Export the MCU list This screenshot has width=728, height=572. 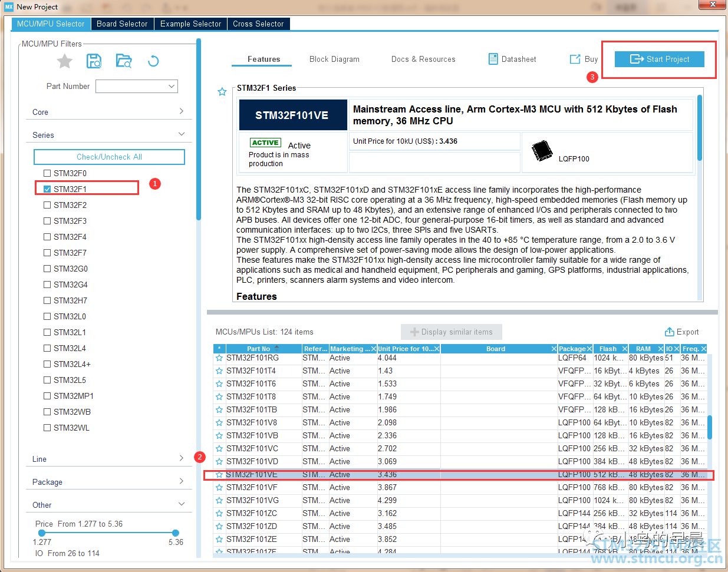pyautogui.click(x=681, y=332)
